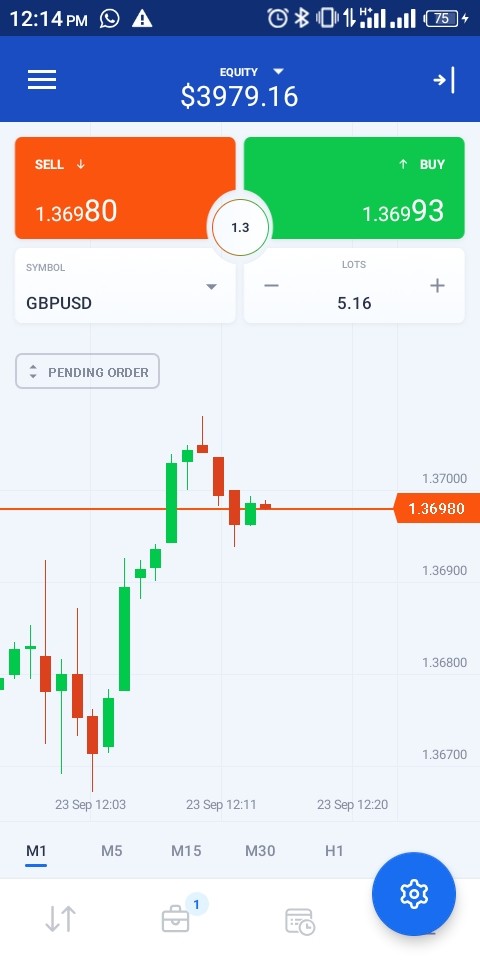The image size is (480, 960).
Task: Tap the BUY 1.36993 button
Action: click(354, 188)
